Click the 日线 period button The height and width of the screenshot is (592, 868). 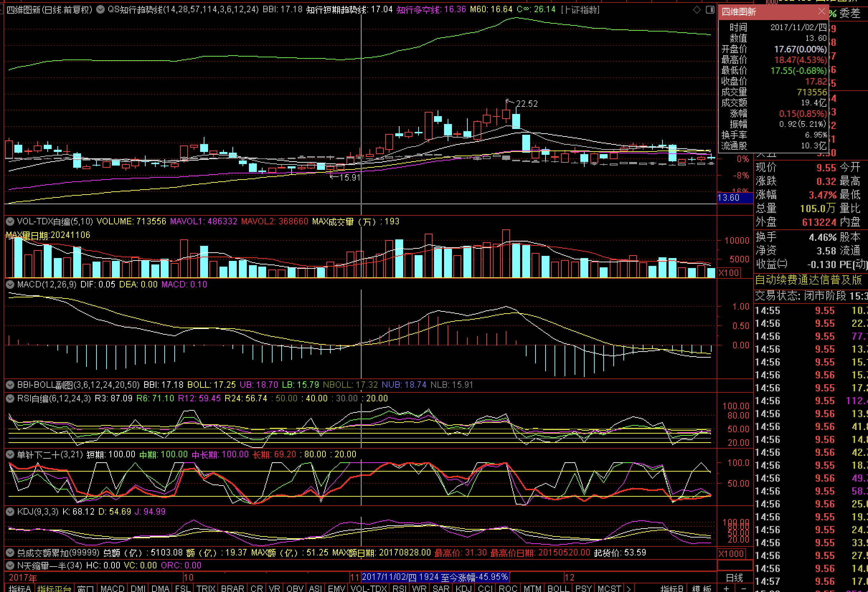point(734,578)
